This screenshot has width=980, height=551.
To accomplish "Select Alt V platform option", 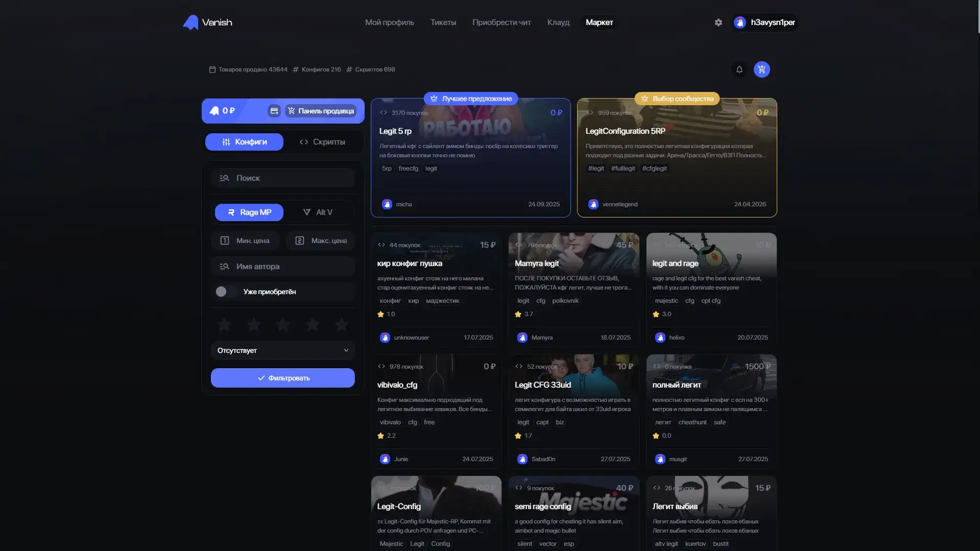I will click(318, 212).
